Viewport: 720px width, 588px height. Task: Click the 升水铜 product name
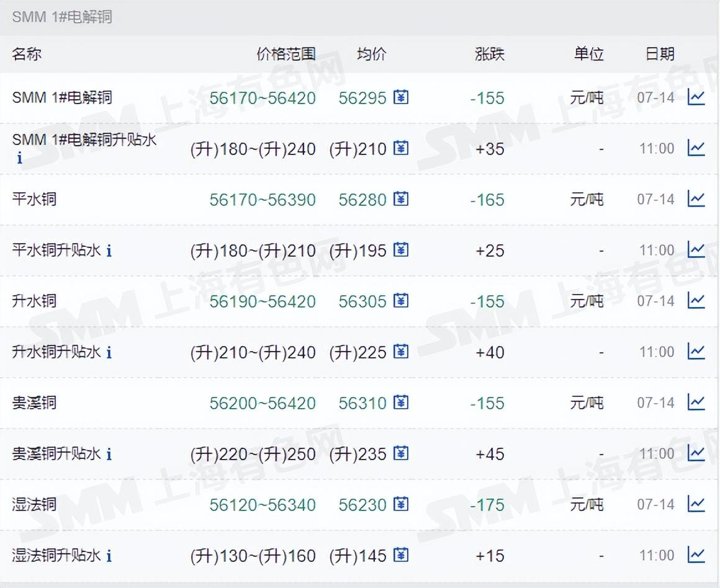(34, 301)
